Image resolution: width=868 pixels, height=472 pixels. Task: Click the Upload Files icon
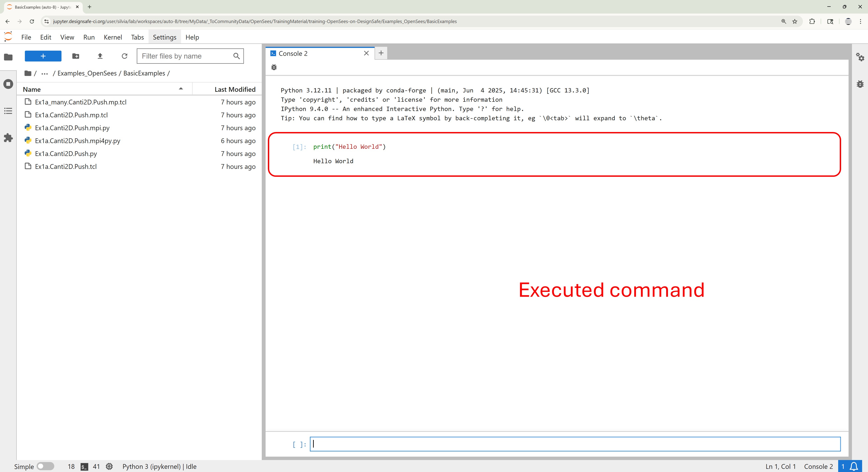tap(100, 56)
